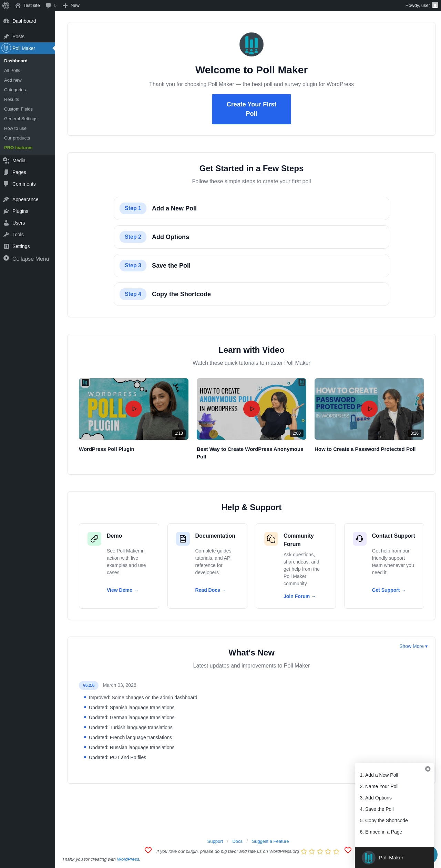Viewport: 441px width, 868px height.
Task: Open the Password Protected Poll video title
Action: [x=365, y=449]
